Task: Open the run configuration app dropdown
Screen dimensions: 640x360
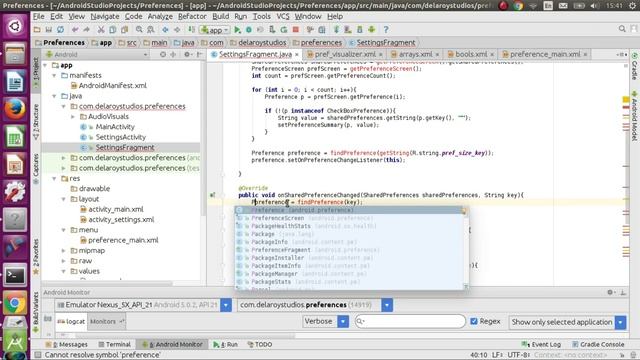Action: tap(215, 30)
